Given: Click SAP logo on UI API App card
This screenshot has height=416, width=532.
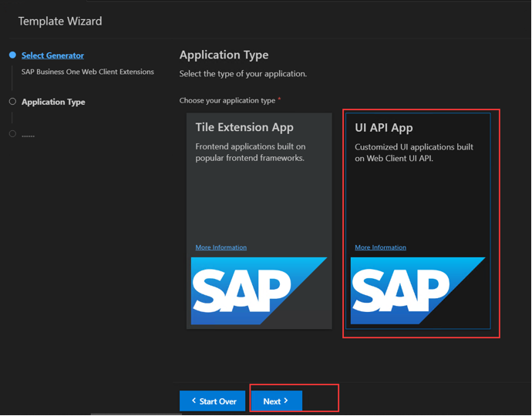Looking at the screenshot, I should coord(418,291).
